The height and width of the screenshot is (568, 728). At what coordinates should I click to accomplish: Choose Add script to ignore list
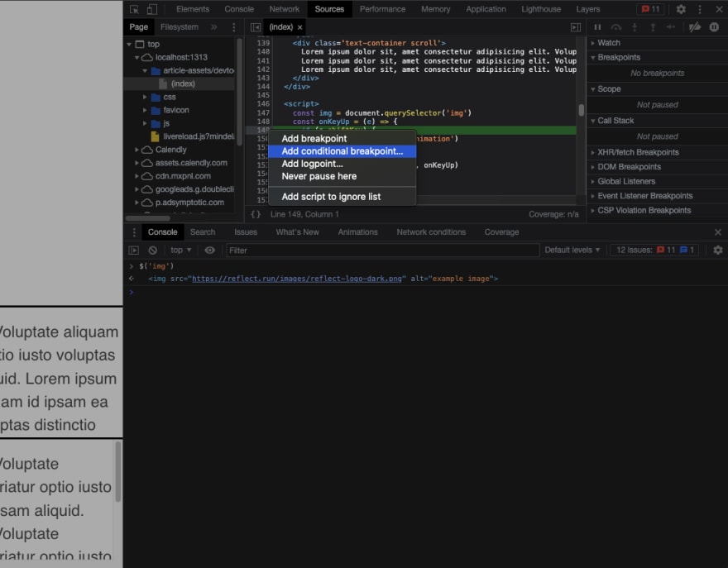(342, 197)
